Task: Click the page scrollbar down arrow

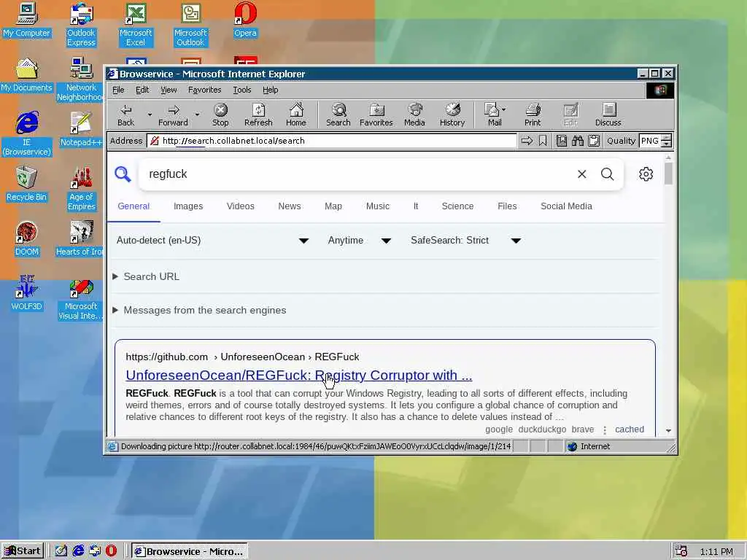Action: point(668,430)
